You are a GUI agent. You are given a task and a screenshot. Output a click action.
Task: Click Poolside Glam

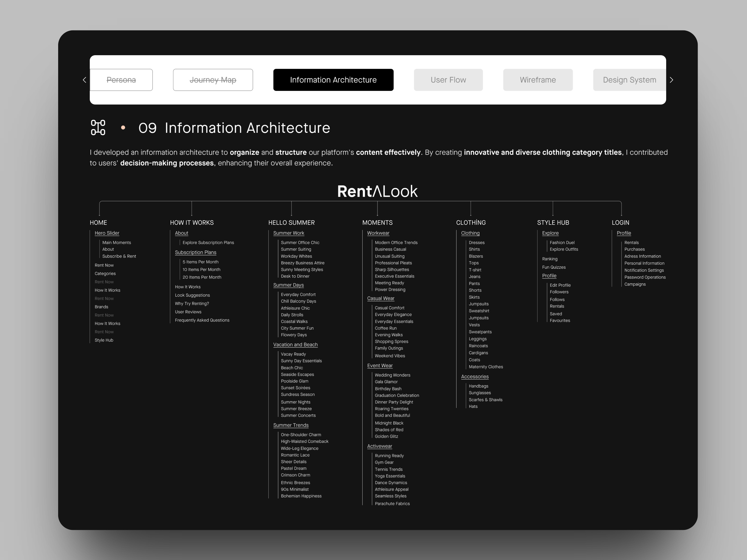pos(295,381)
